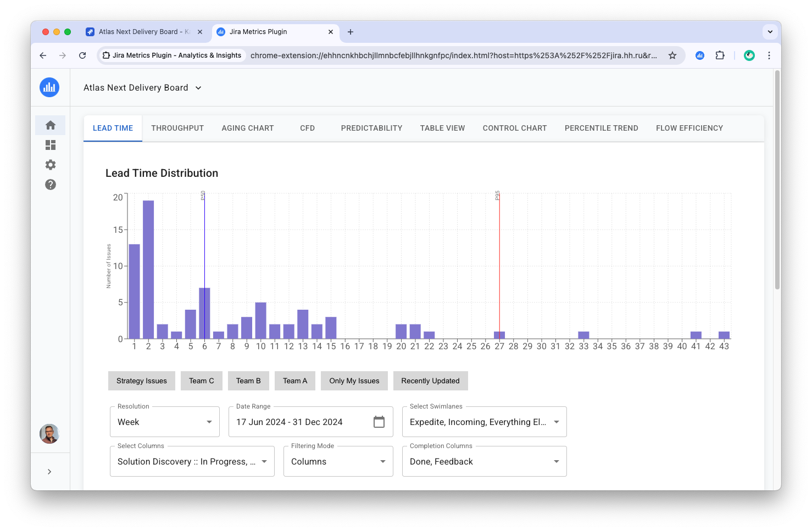Image resolution: width=812 pixels, height=531 pixels.
Task: Apply the Team B quick filter
Action: coord(248,381)
